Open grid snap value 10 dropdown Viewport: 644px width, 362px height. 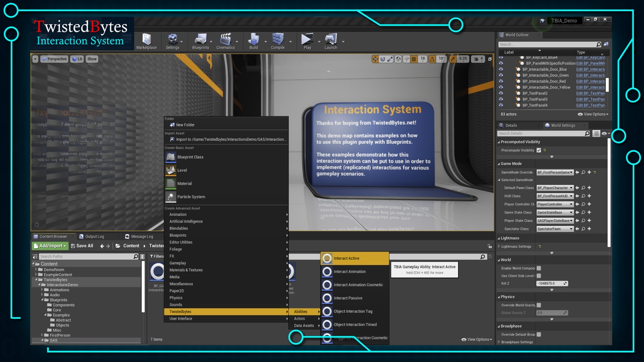[x=423, y=59]
